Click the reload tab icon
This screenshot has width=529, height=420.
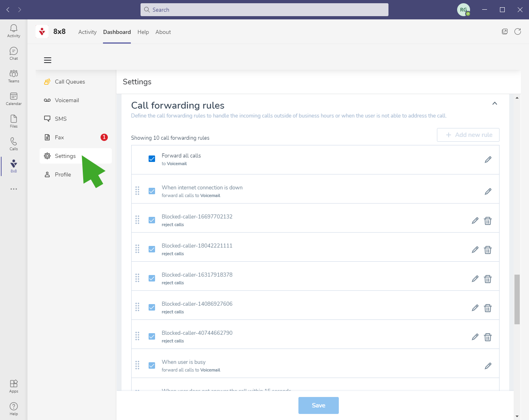(517, 31)
